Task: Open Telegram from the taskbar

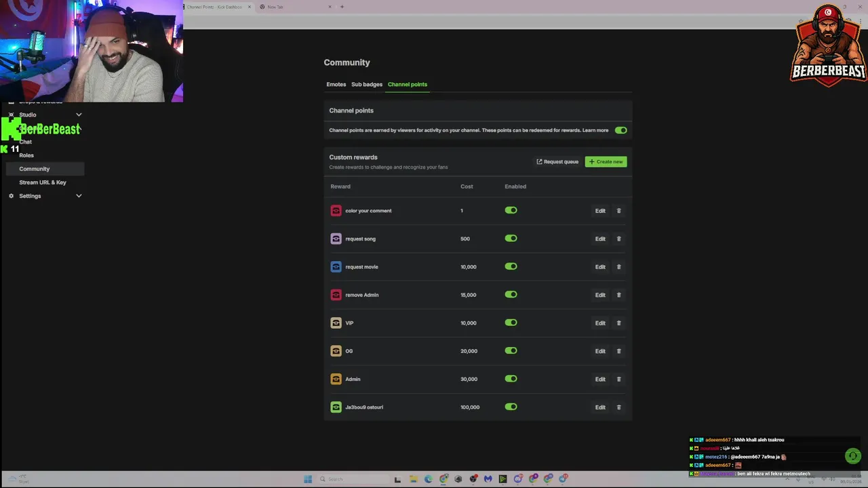Action: click(x=563, y=479)
